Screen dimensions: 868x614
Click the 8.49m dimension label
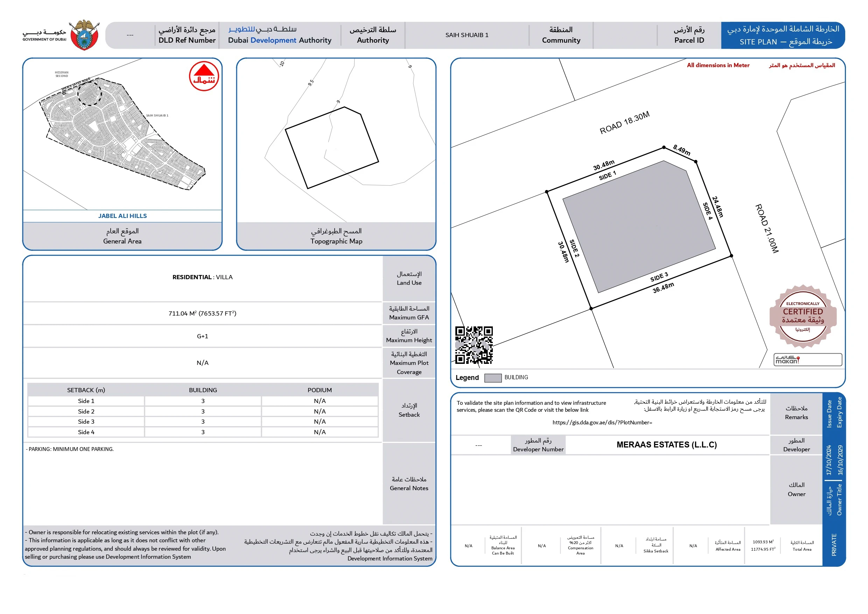(x=682, y=150)
